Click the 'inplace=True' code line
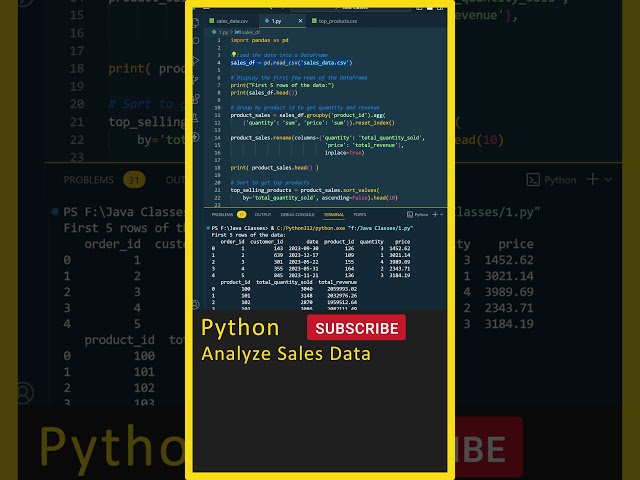 344,153
